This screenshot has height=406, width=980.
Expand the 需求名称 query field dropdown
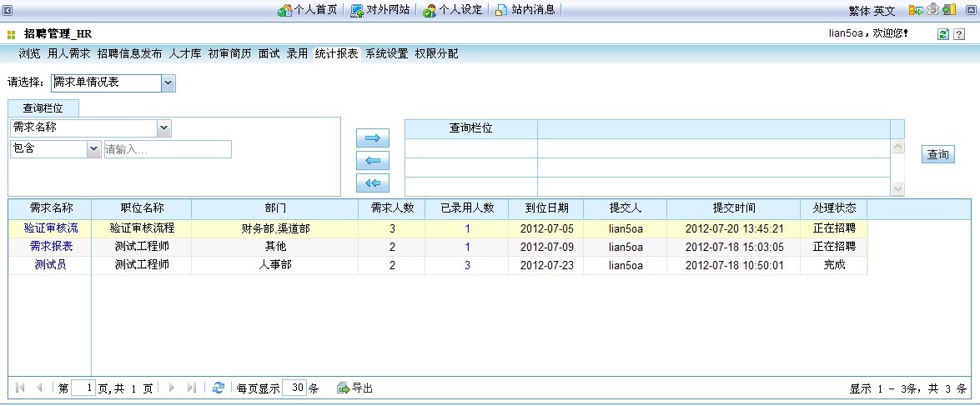click(163, 128)
